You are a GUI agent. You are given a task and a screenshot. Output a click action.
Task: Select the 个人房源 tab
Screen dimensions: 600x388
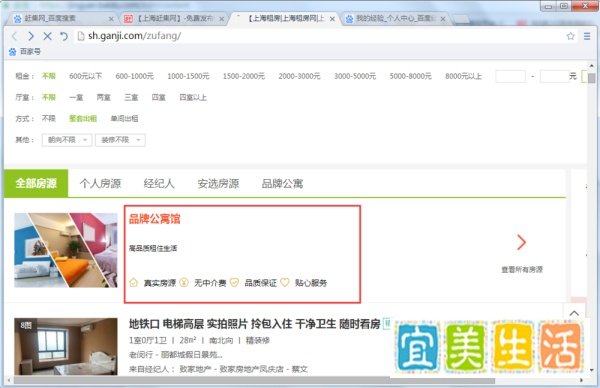tap(100, 184)
